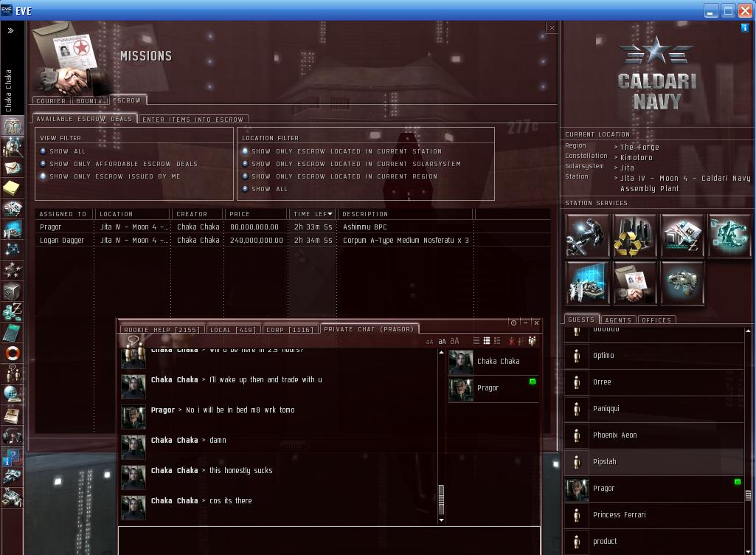Viewport: 756px width, 555px height.
Task: Open the Wallet coins icon
Action: pos(13,312)
